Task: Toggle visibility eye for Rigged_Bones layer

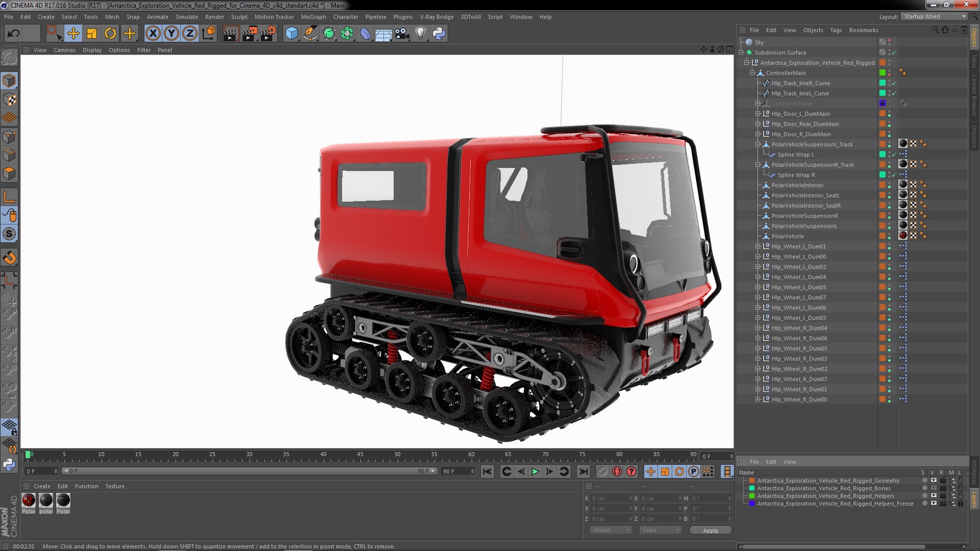Action: [x=934, y=488]
